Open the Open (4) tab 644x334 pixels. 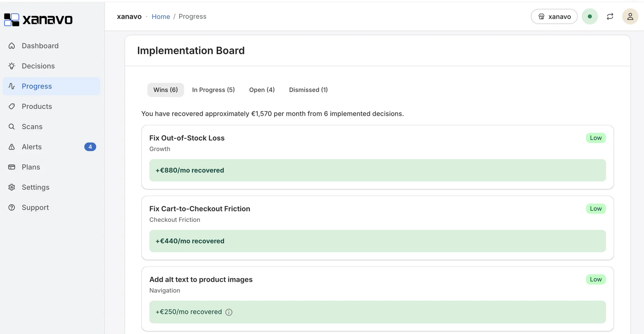coord(262,90)
